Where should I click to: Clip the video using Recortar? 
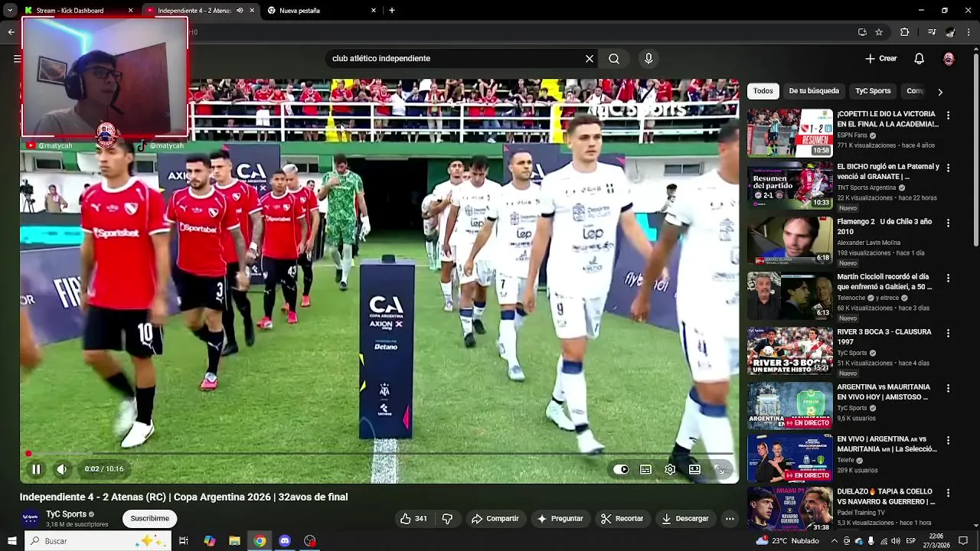[622, 519]
